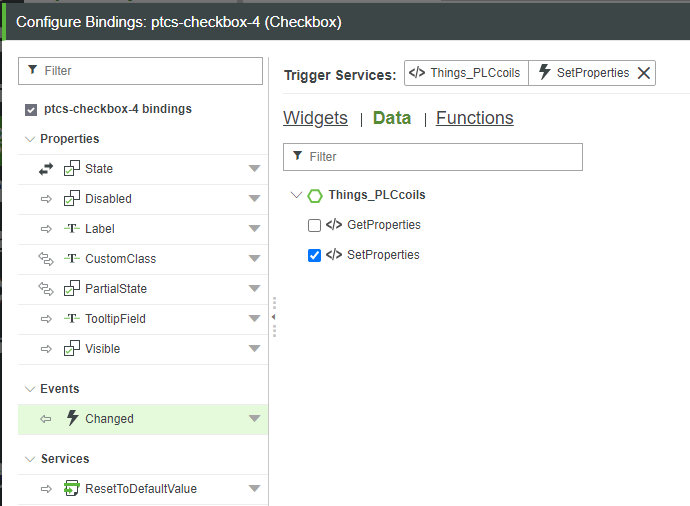Image resolution: width=690 pixels, height=506 pixels.
Task: Uncheck the SetProperties checkbox
Action: tap(314, 255)
